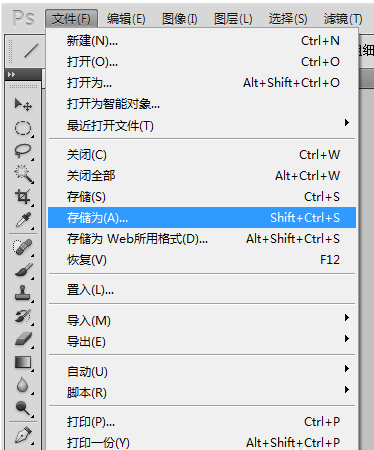
Task: Pick the Eraser tool
Action: click(x=23, y=339)
